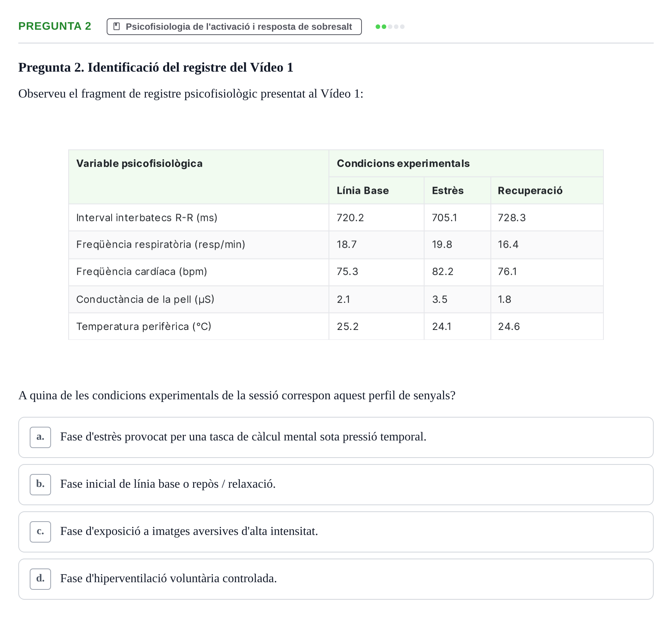Click the question 'A quina de les condicions experimentals'
The height and width of the screenshot is (618, 672).
[x=237, y=395]
